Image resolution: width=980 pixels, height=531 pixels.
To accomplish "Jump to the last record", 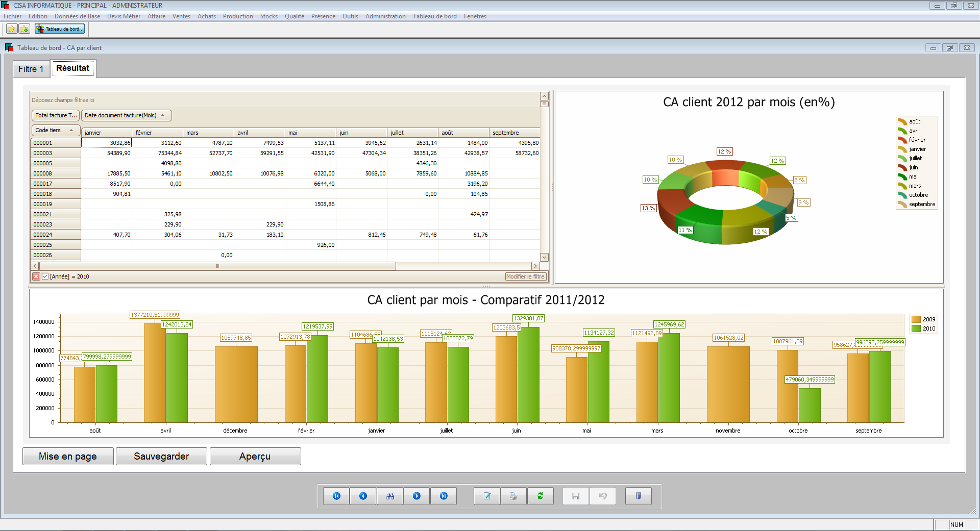I will click(444, 496).
